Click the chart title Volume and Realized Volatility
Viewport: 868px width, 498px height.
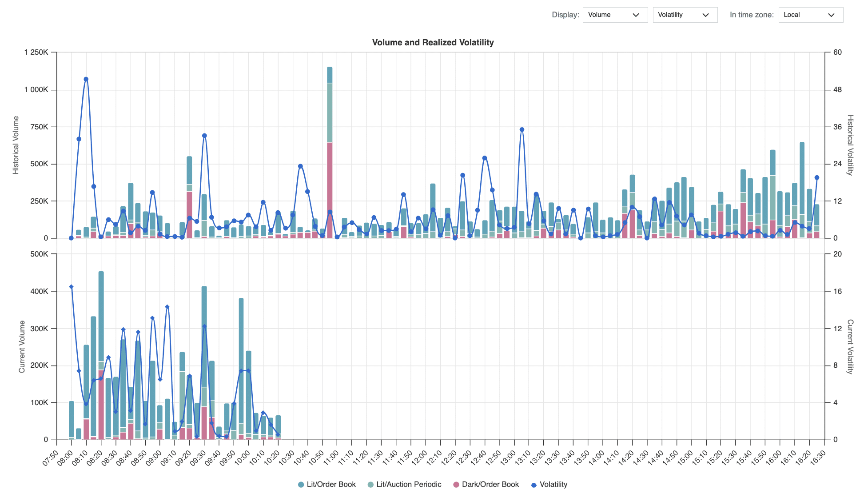(x=433, y=43)
